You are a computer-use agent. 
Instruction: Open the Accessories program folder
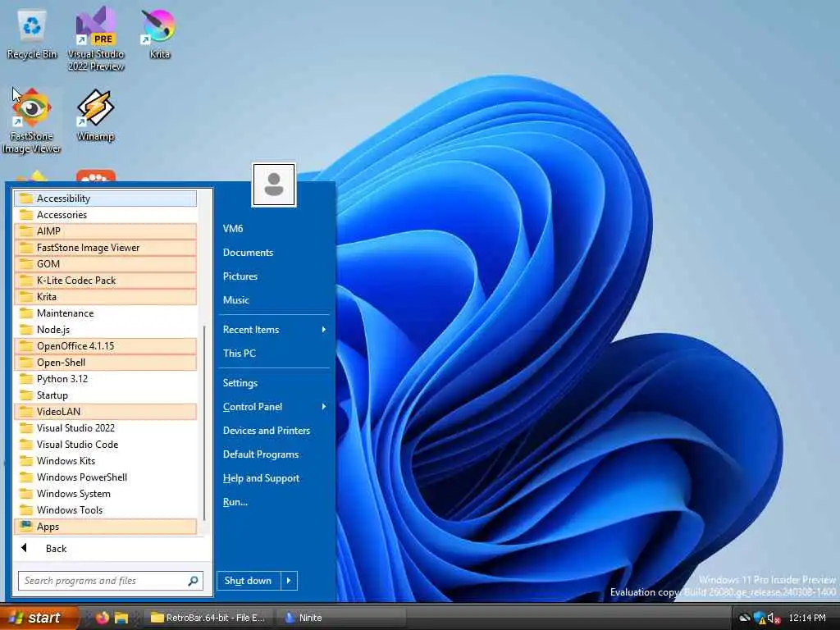click(x=106, y=215)
